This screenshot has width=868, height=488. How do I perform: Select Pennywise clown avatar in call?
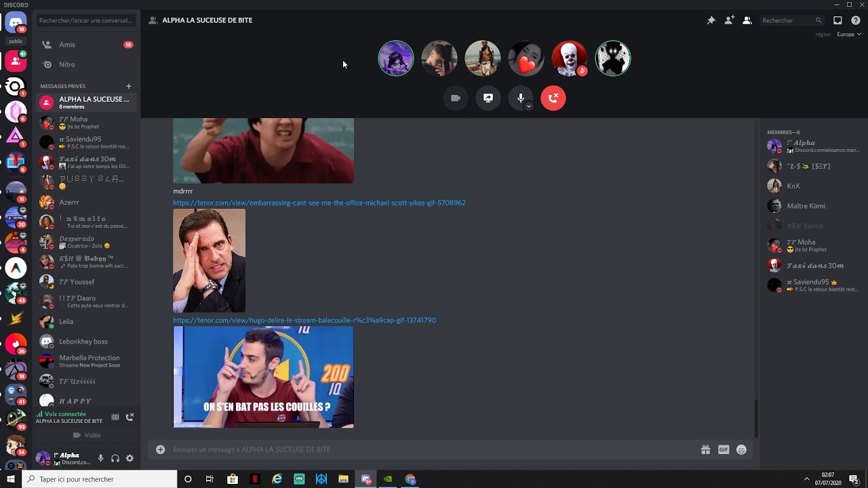tap(569, 59)
